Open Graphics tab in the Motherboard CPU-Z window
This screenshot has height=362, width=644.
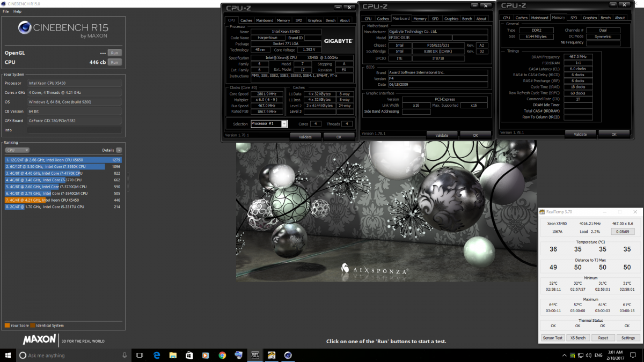(x=451, y=19)
